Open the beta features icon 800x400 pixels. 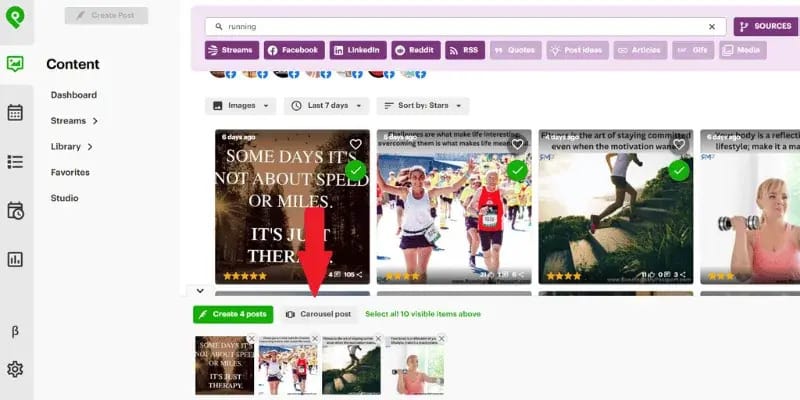[x=15, y=331]
